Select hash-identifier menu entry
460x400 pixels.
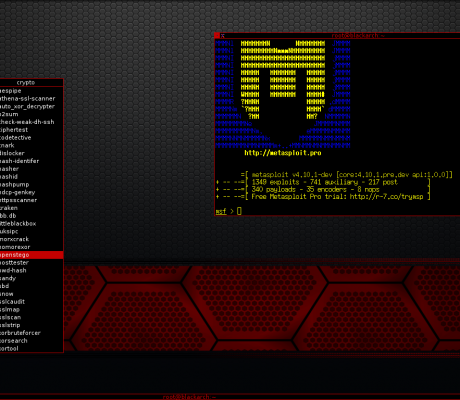pos(31,161)
